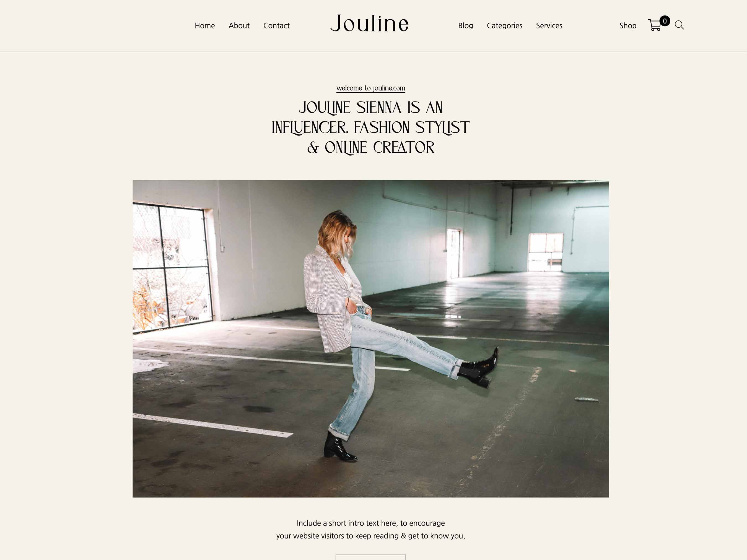Click the 'JOULINE SIENNA IS AN' headline line
This screenshot has width=747, height=560.
coord(370,108)
